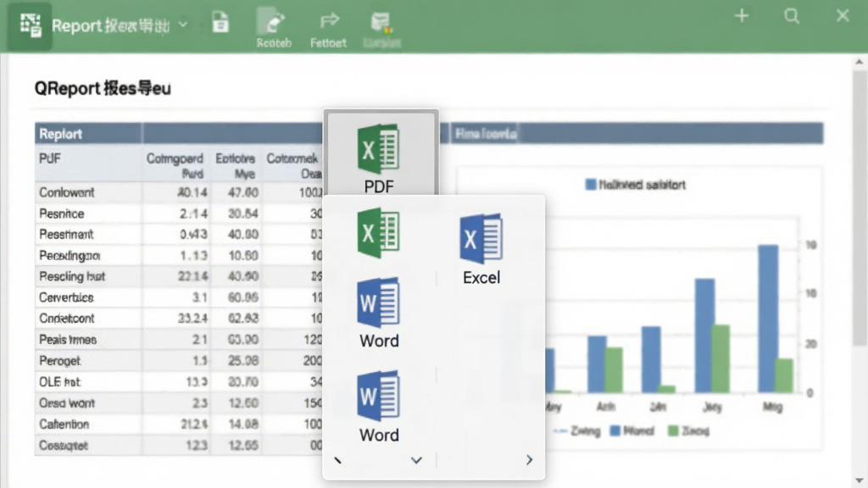Viewport: 868px width, 488px height.
Task: Click the green legend swatch below chart
Action: [673, 430]
